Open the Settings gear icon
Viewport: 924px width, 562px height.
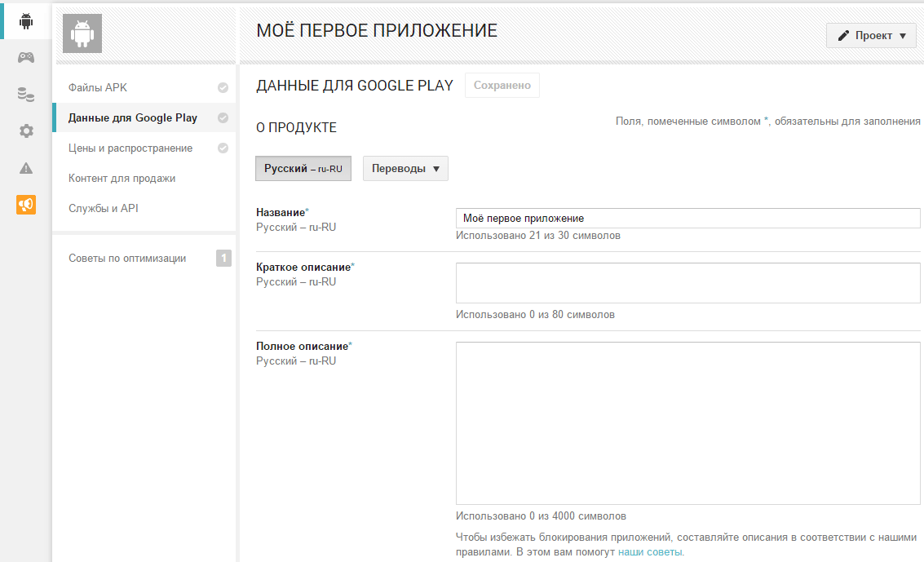coord(26,131)
